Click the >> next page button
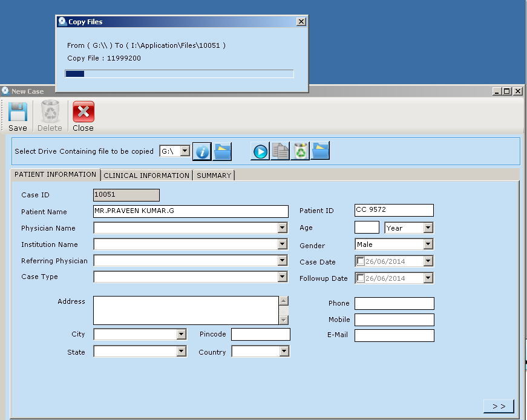The width and height of the screenshot is (527, 420). (x=499, y=406)
